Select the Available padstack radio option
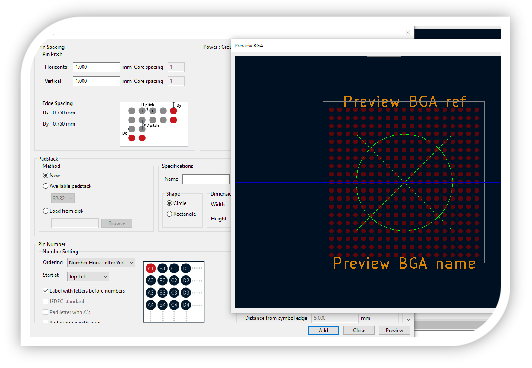 pyautogui.click(x=45, y=186)
